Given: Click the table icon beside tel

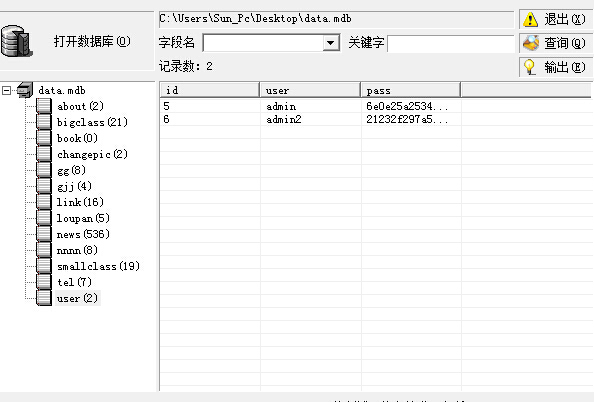Looking at the screenshot, I should pyautogui.click(x=44, y=282).
